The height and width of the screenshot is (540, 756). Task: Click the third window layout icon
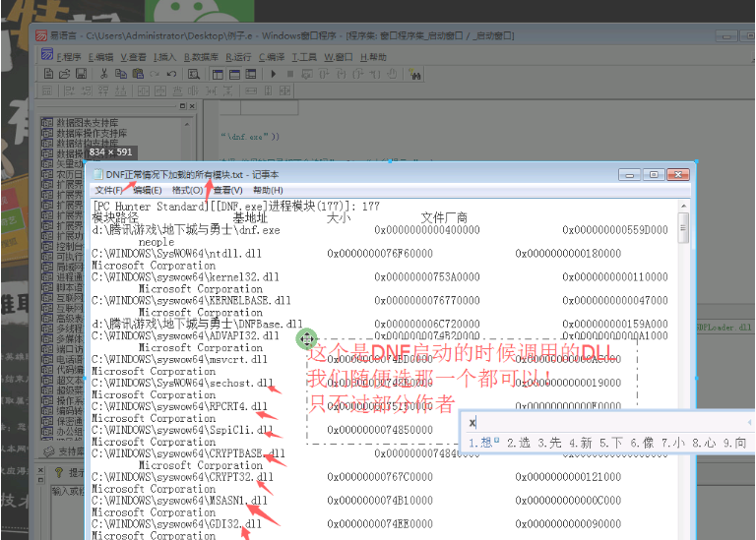251,74
